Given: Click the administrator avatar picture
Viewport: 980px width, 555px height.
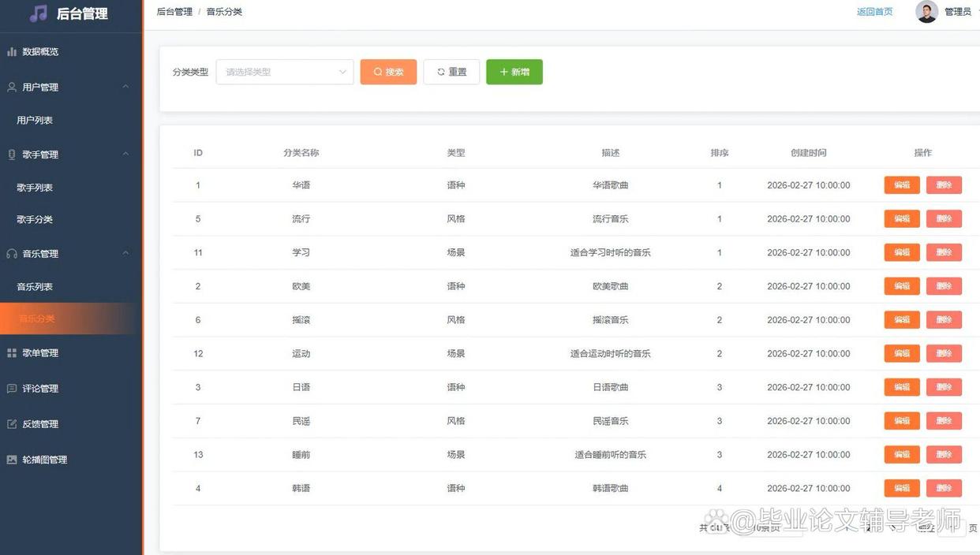Looking at the screenshot, I should [x=926, y=12].
